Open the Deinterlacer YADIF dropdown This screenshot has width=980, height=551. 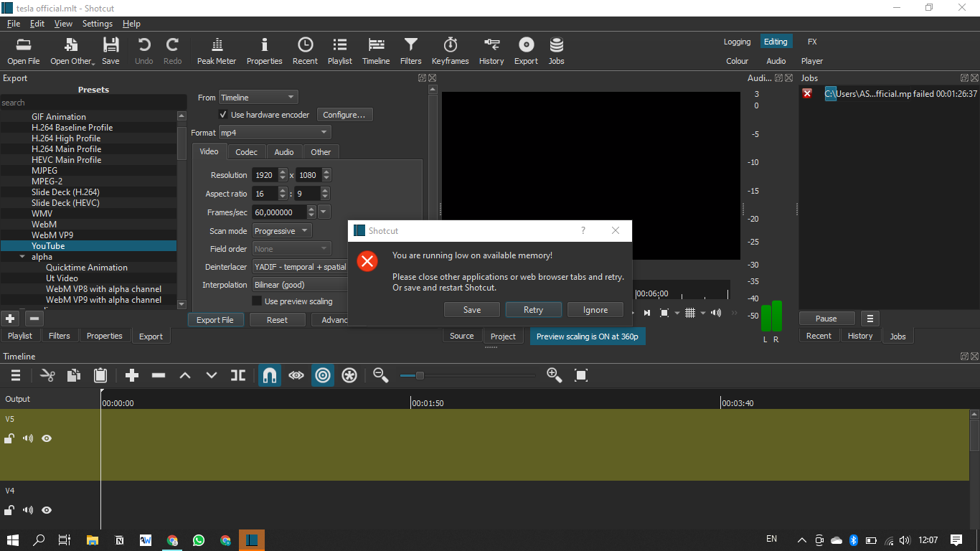point(300,267)
